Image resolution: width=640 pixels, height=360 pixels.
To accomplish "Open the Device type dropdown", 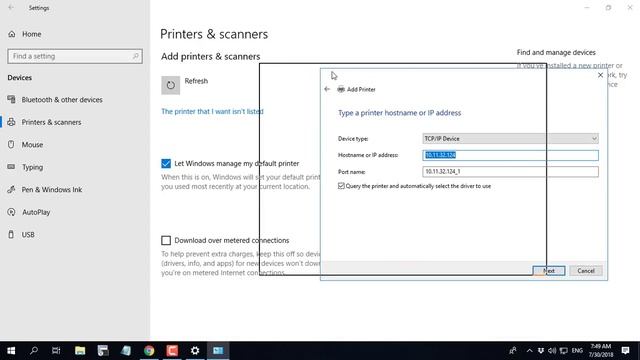I will pyautogui.click(x=510, y=139).
